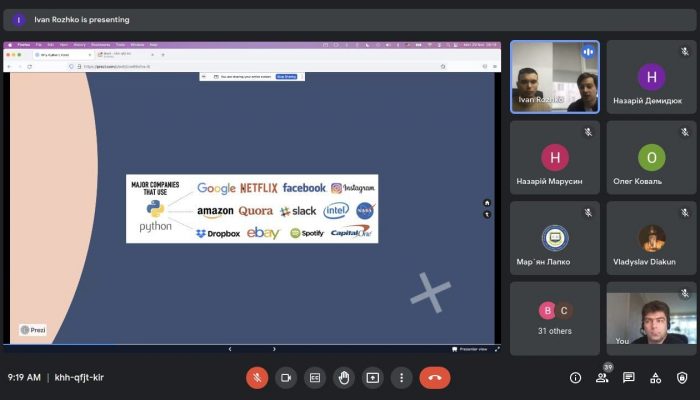Open the meeting details info icon
700x400 pixels.
coord(575,377)
